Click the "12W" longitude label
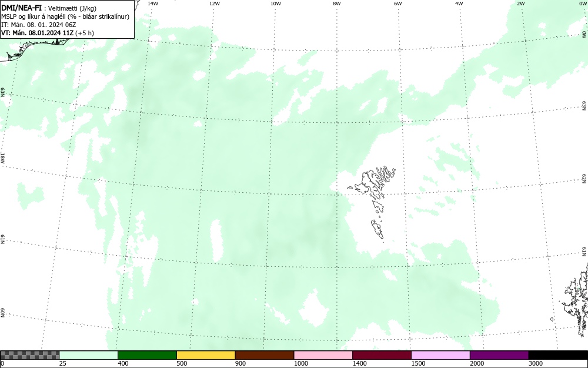 point(214,4)
